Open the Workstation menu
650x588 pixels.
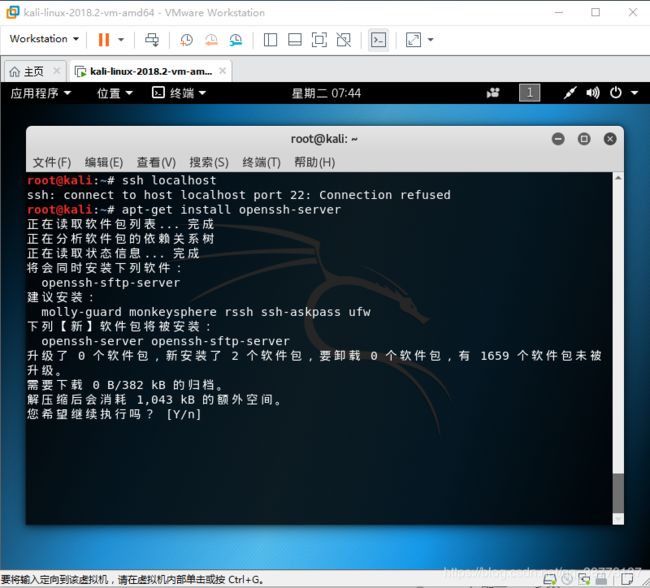click(44, 39)
